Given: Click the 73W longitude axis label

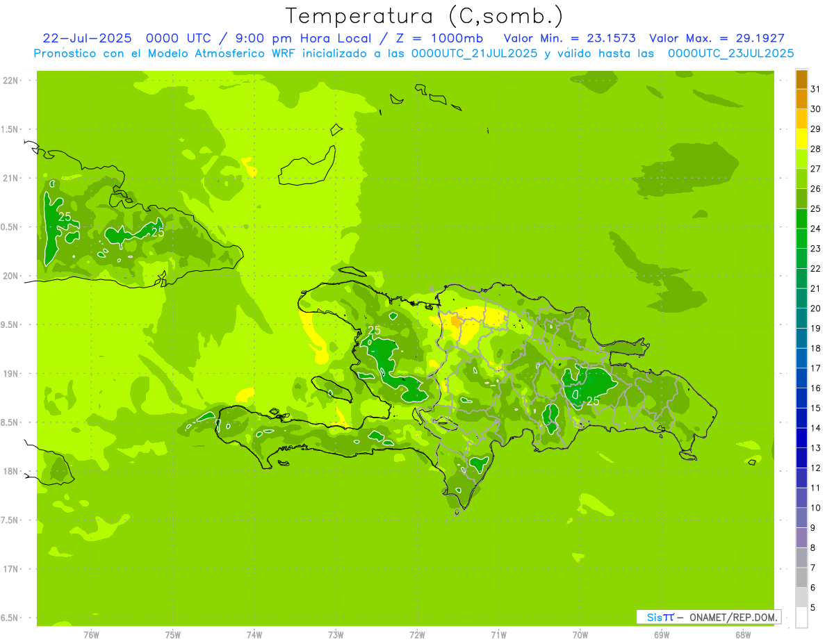Looking at the screenshot, I should coord(336,635).
